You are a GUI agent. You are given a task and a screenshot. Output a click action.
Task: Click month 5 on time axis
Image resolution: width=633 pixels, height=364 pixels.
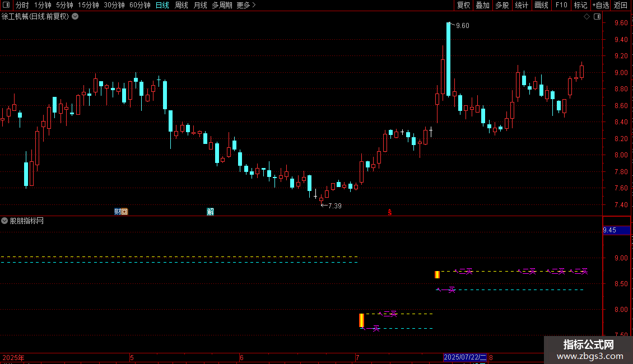coord(132,357)
